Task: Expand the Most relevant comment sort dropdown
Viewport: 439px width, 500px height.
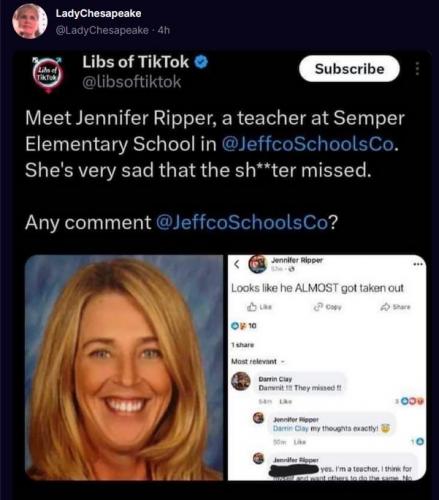Action: point(258,361)
